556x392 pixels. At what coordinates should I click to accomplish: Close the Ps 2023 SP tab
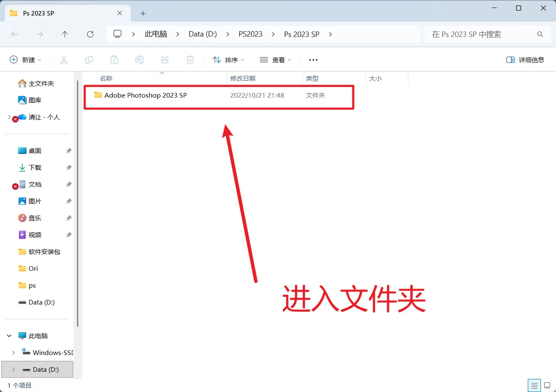pyautogui.click(x=120, y=13)
